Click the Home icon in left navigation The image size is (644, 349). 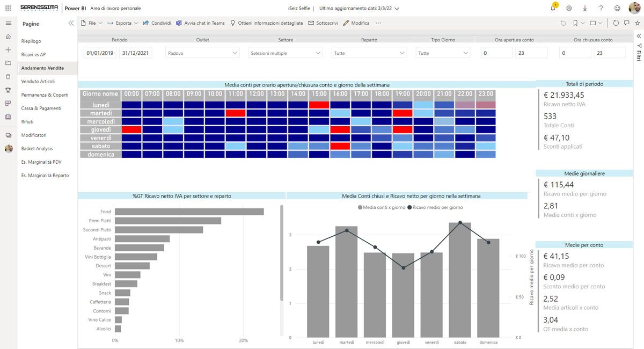pyautogui.click(x=8, y=37)
